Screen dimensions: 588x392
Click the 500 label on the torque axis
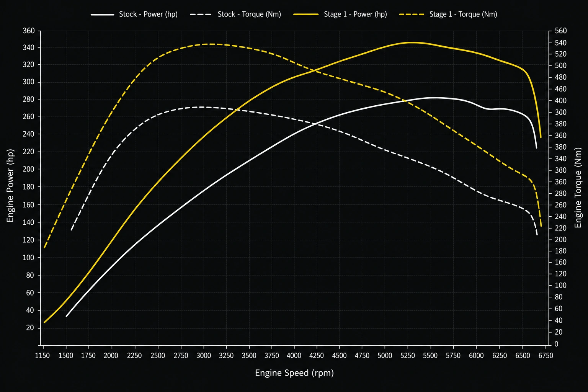[561, 66]
